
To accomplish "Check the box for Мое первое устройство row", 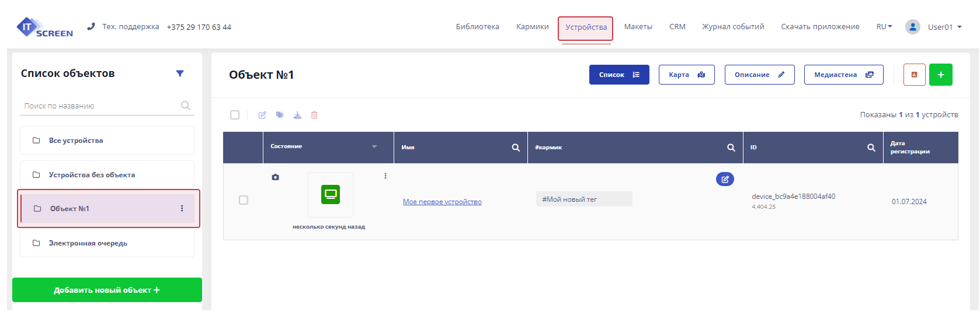I will (244, 200).
